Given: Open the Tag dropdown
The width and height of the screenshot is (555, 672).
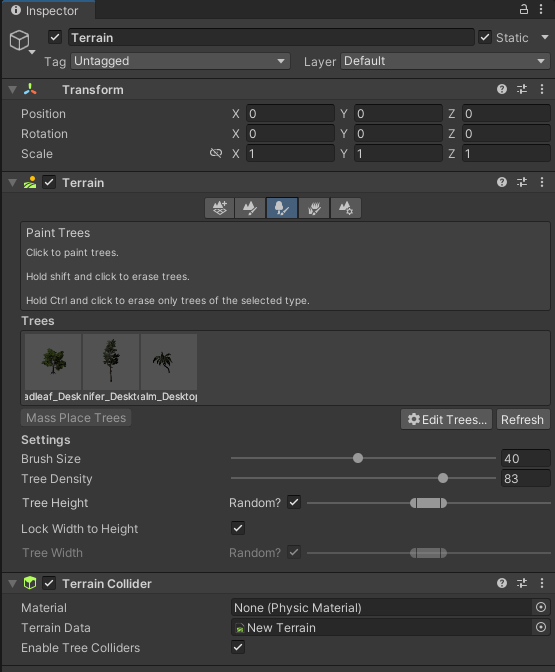Looking at the screenshot, I should click(180, 61).
